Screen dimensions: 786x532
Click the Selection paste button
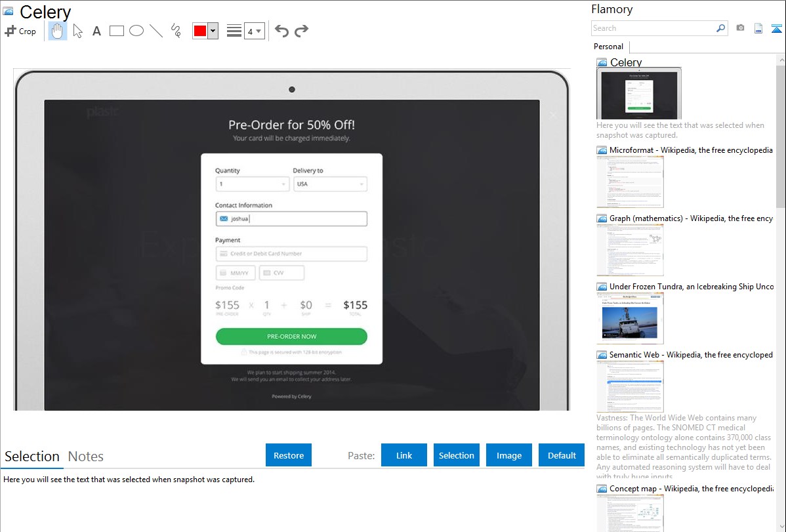pos(457,455)
